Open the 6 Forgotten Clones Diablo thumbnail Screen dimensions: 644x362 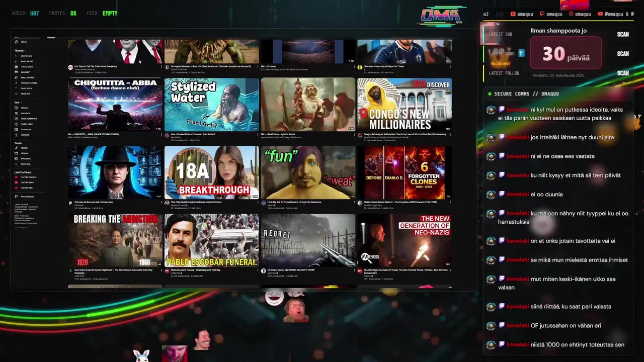pyautogui.click(x=405, y=172)
